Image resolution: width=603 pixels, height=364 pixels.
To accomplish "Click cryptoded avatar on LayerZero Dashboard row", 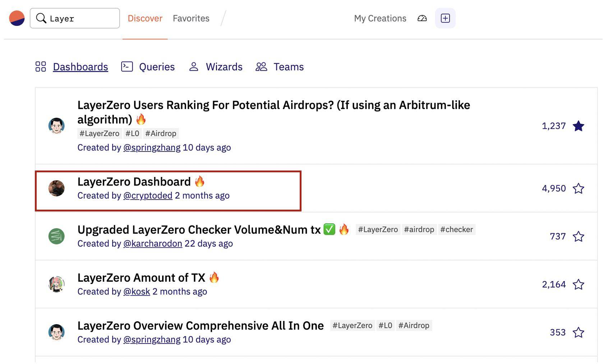I will click(56, 188).
